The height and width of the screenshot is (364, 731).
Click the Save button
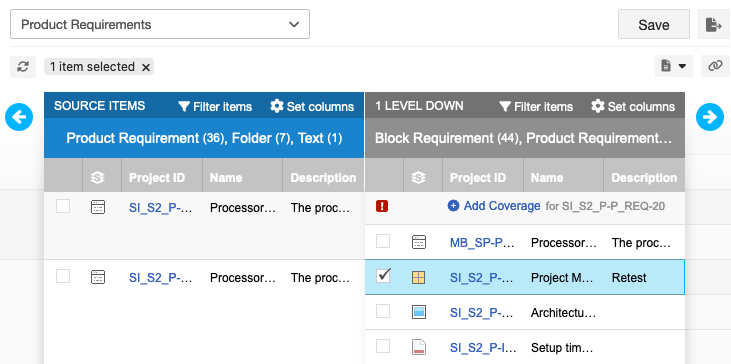point(654,24)
